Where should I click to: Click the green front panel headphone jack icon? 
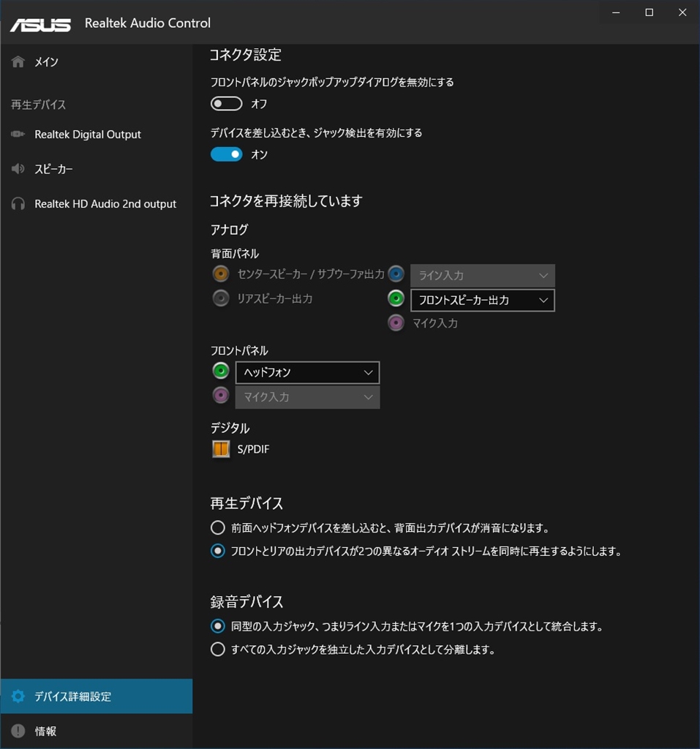(x=221, y=371)
